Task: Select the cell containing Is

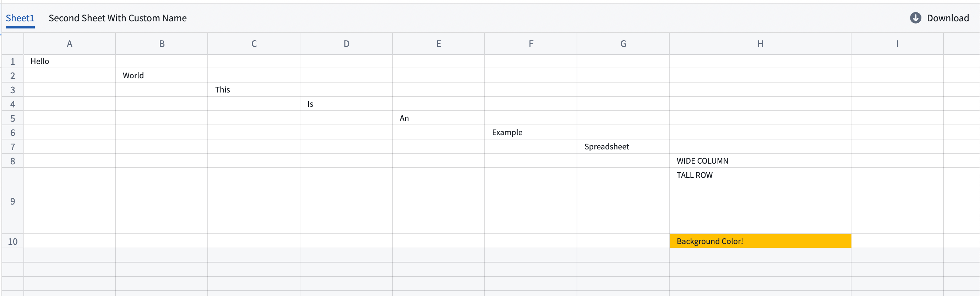Action: tap(346, 104)
